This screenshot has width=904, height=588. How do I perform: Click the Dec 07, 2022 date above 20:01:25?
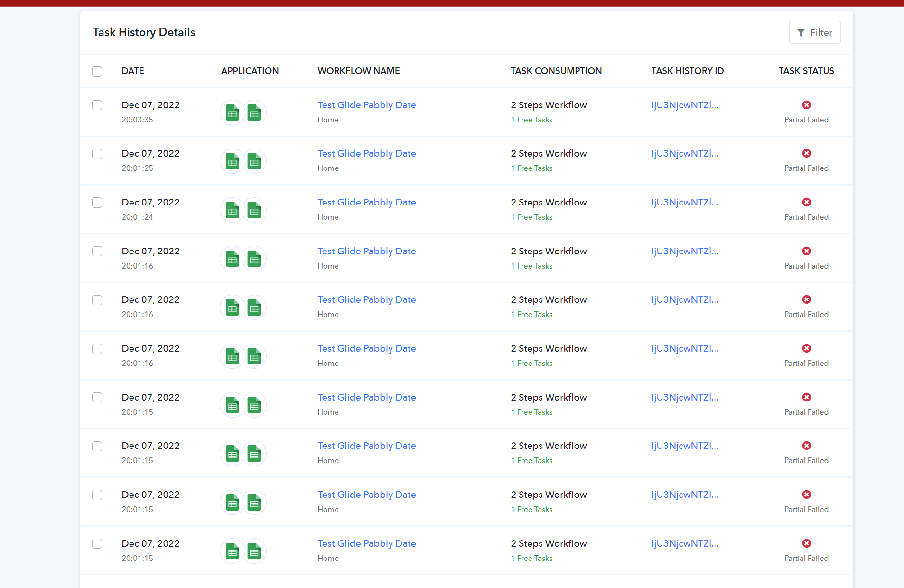(x=150, y=153)
